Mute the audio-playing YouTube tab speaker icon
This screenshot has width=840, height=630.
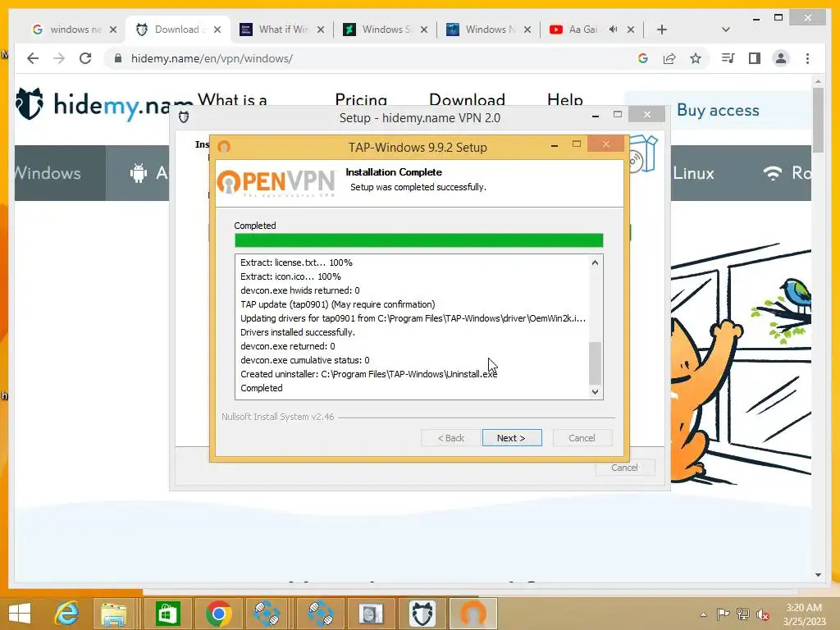click(614, 30)
